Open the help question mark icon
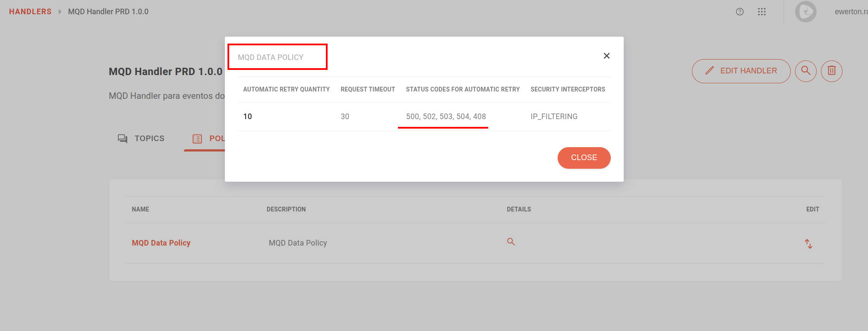Image resolution: width=868 pixels, height=331 pixels. point(739,12)
